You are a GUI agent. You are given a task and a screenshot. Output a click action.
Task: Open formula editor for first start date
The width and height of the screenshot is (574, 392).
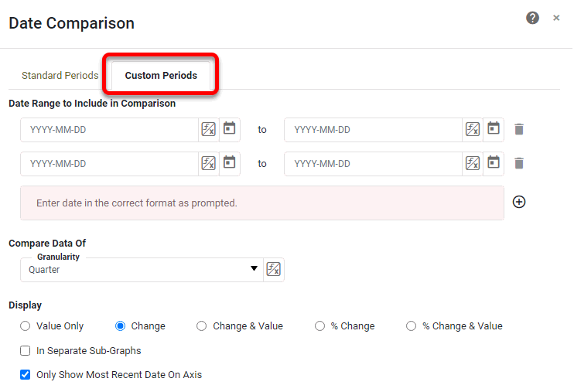pos(209,129)
